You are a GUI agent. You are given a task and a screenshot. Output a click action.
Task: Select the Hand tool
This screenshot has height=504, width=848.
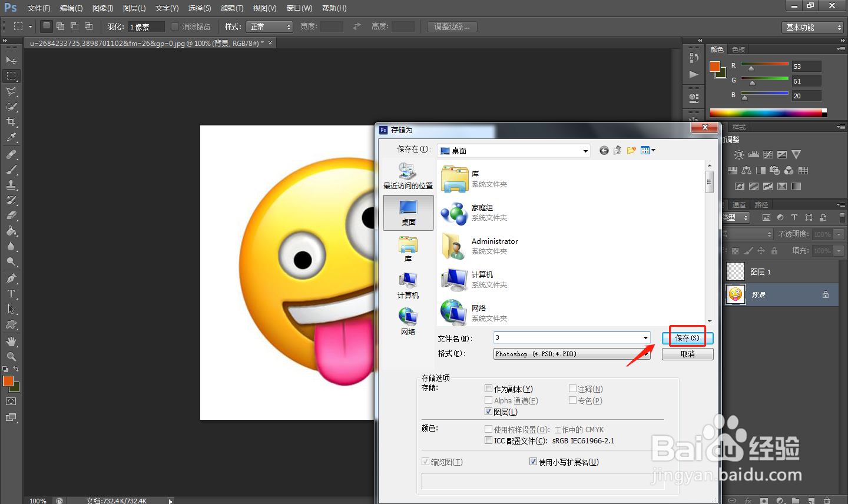pyautogui.click(x=11, y=341)
